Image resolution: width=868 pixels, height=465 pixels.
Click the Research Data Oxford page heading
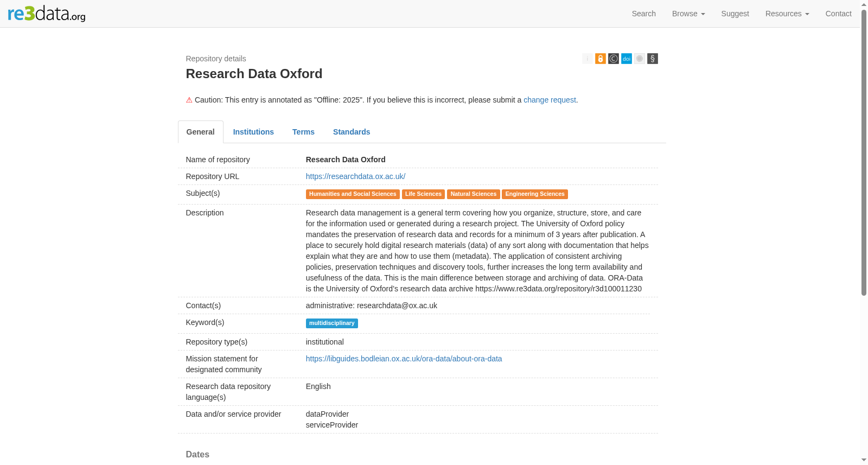click(x=254, y=74)
